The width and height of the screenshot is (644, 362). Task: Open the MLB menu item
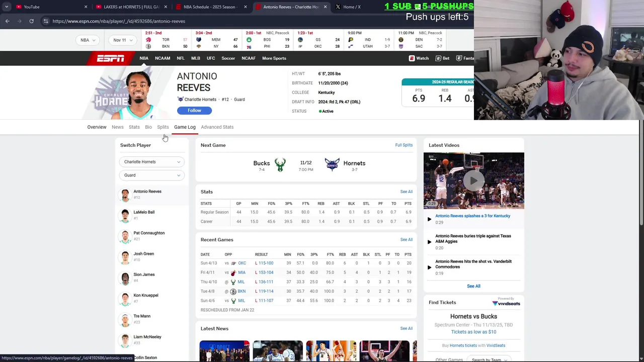(x=196, y=58)
